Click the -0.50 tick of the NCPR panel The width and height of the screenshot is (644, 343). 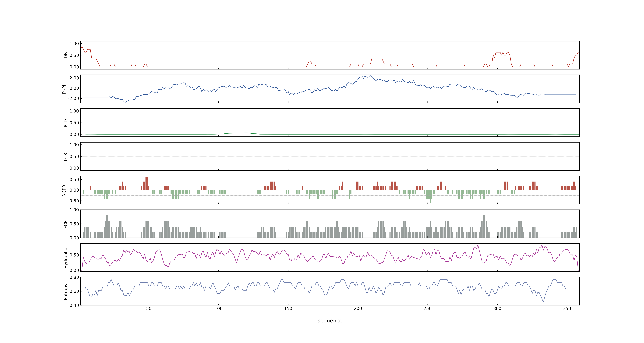click(73, 201)
